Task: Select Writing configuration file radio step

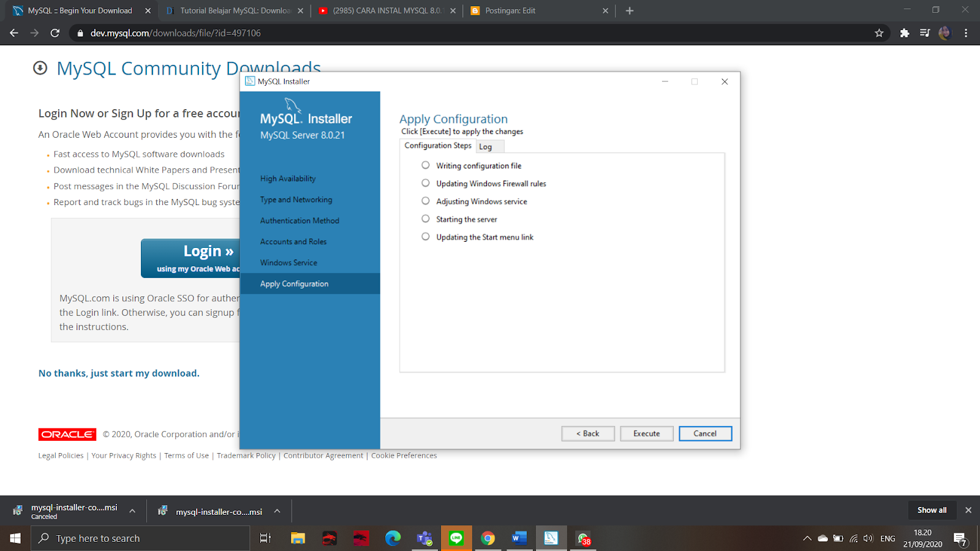Action: click(426, 165)
